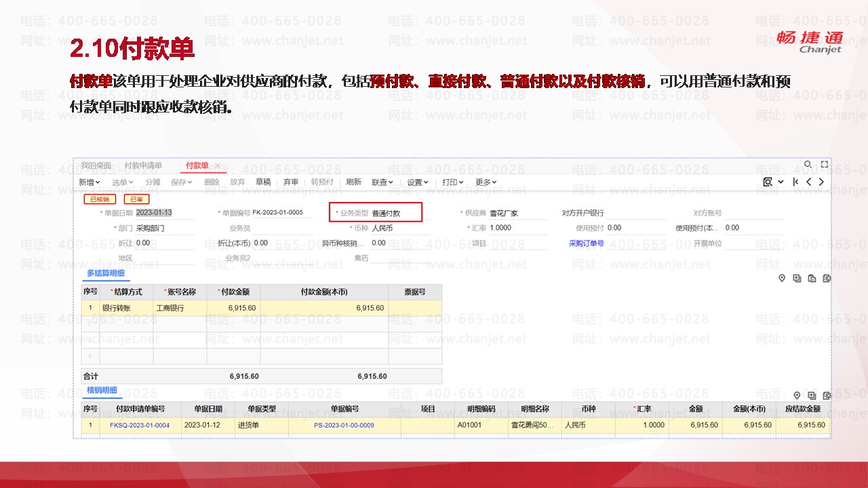Open the document lookup query icon

click(768, 182)
